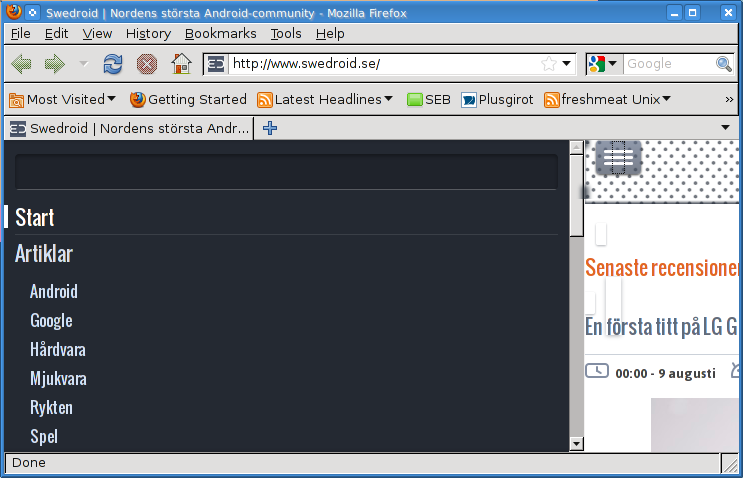Open the article thumbnail image

[695, 425]
